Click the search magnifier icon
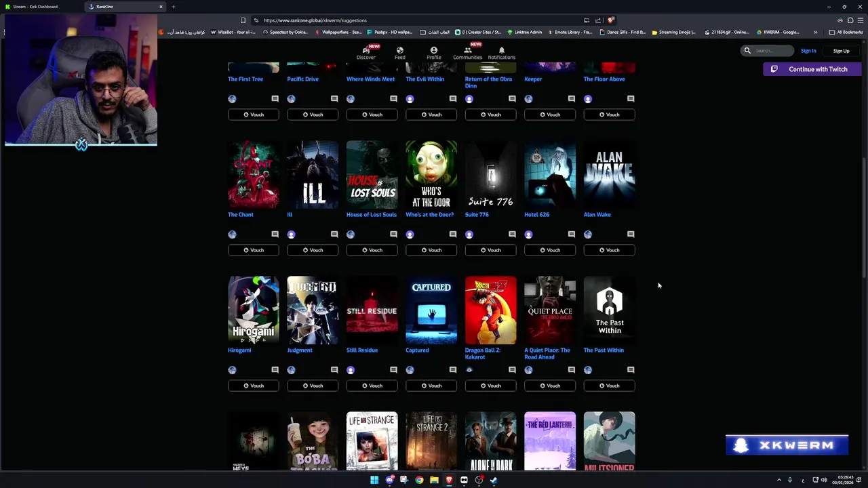 click(x=747, y=51)
